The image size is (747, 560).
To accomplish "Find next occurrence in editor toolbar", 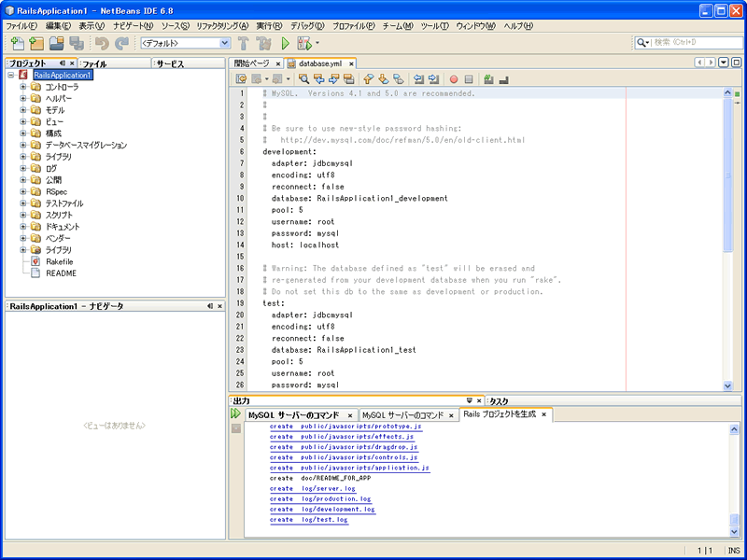I will (x=333, y=79).
